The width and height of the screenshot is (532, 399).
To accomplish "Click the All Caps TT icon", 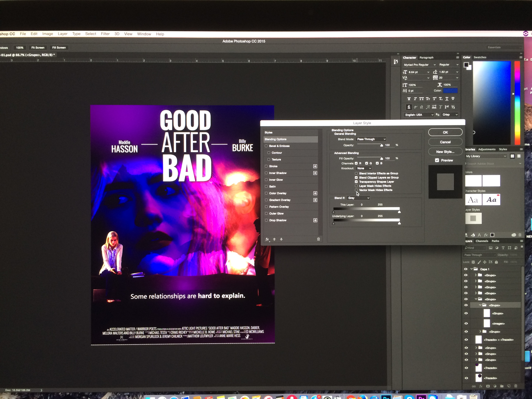I will point(421,99).
